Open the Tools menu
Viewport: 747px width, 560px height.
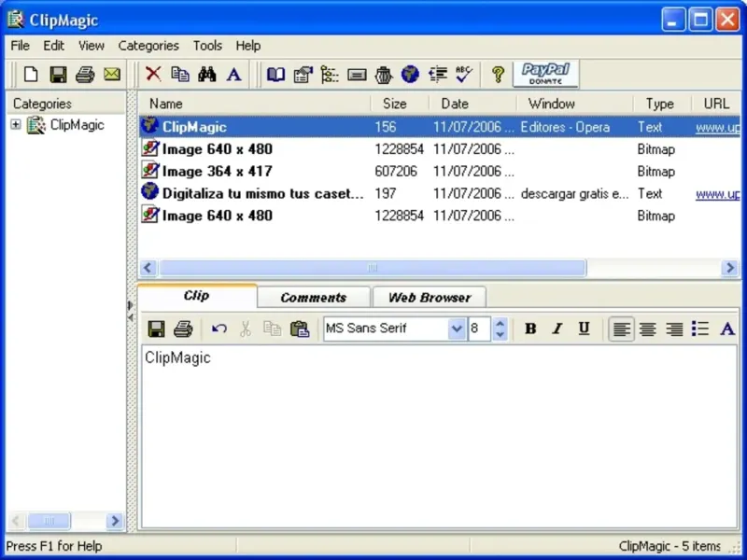(x=207, y=46)
